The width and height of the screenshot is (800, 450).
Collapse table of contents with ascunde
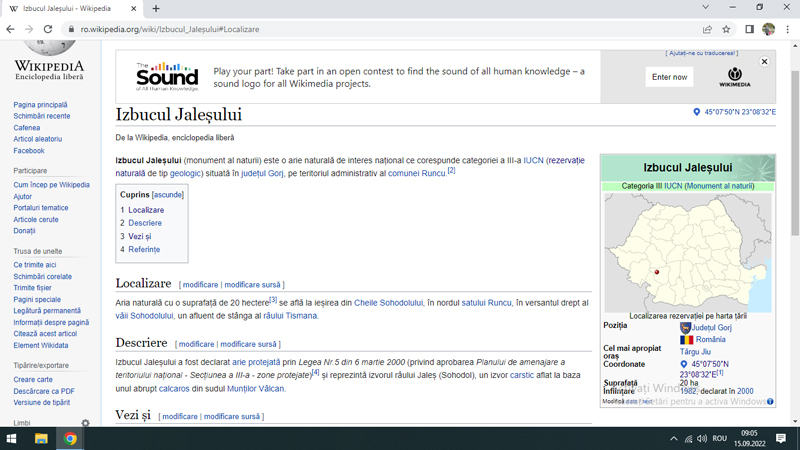coord(168,195)
